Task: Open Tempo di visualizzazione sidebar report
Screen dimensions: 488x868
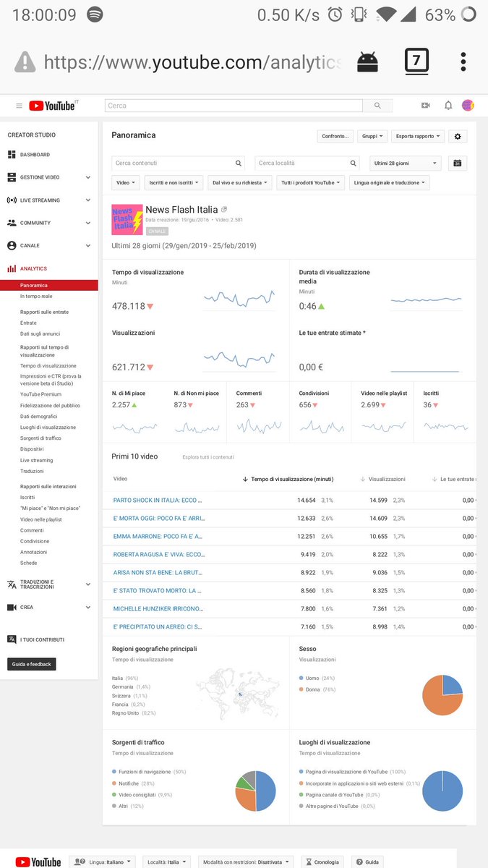Action: 48,366
